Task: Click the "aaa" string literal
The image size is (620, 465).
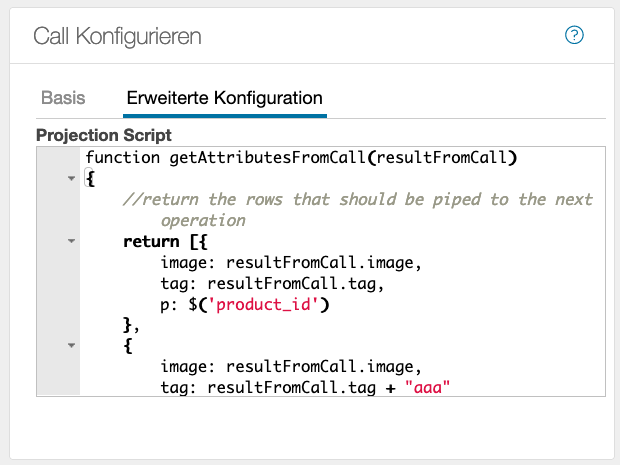Action: point(429,387)
